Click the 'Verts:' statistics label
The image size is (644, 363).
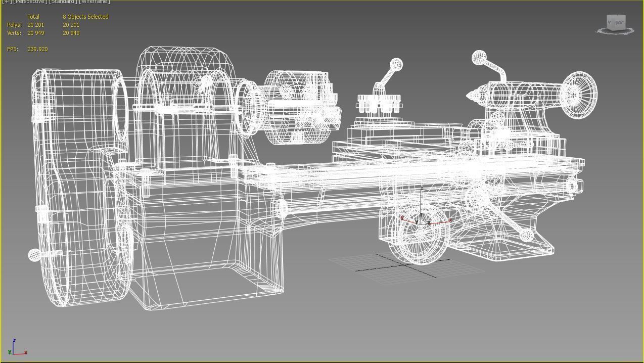(14, 33)
